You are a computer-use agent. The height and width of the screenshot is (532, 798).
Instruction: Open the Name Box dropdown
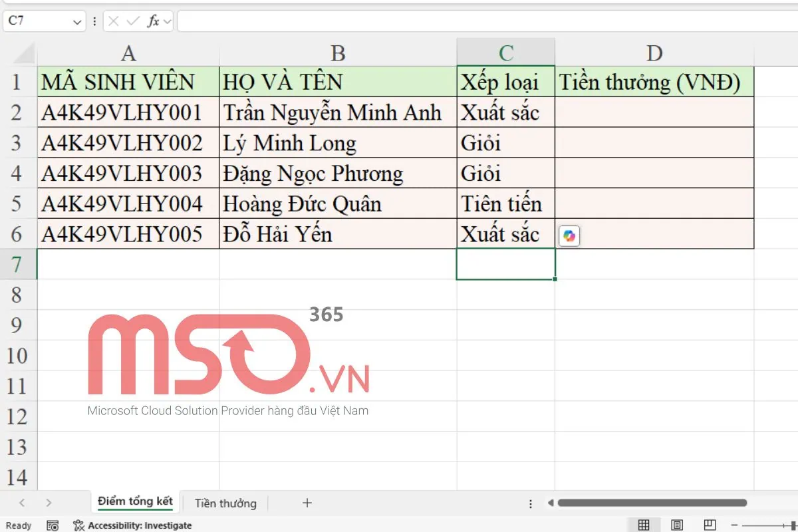[x=76, y=21]
